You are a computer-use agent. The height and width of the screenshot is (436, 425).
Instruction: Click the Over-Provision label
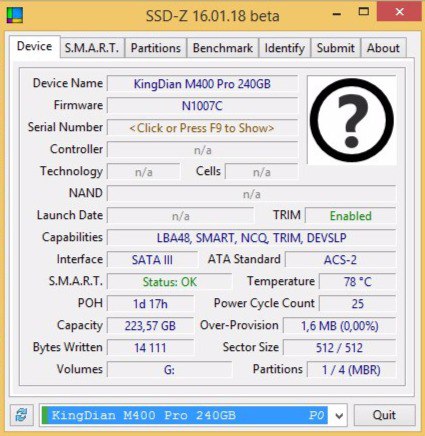click(x=239, y=325)
